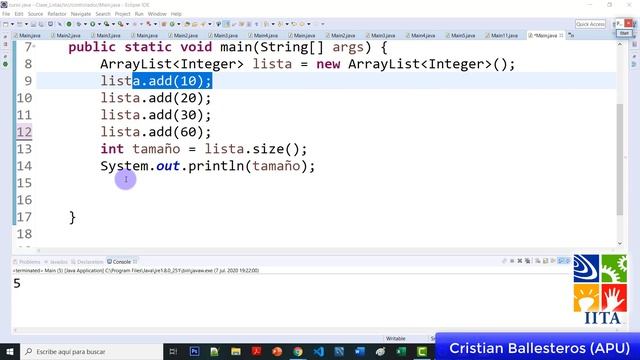This screenshot has width=640, height=360.
Task: Open Excel from the Windows taskbar
Action: coord(401,351)
